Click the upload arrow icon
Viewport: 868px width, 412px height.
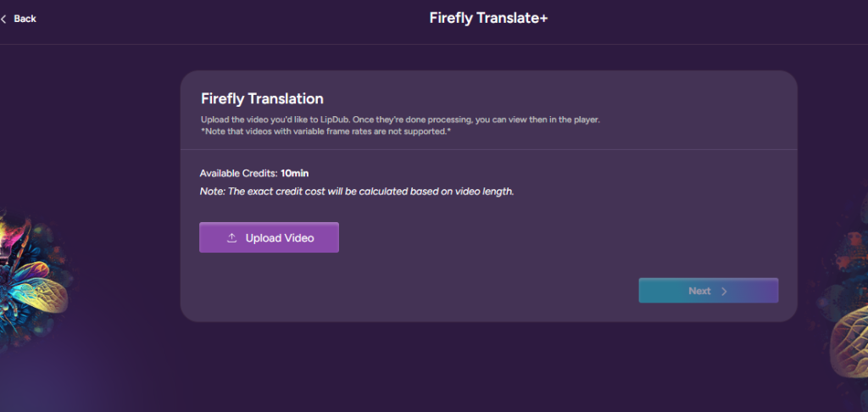232,238
